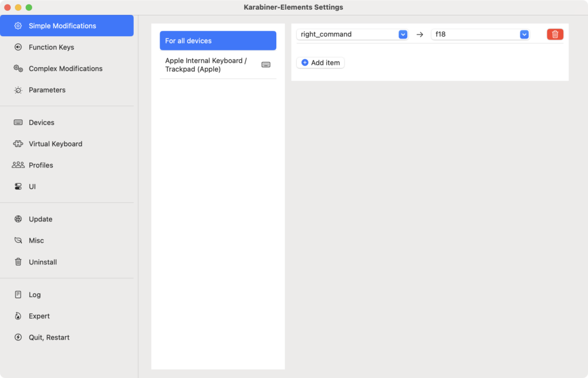
Task: Click keyboard icon beside Apple Internal Keyboard
Action: click(266, 65)
